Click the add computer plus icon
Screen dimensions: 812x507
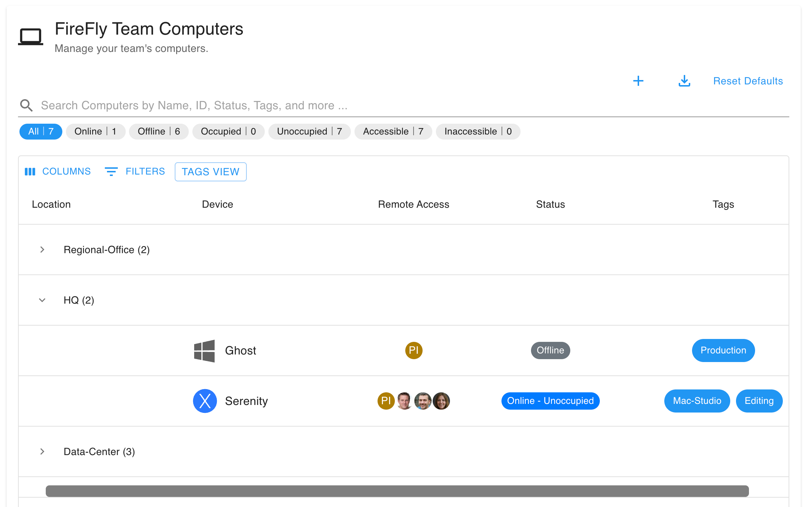pos(638,81)
